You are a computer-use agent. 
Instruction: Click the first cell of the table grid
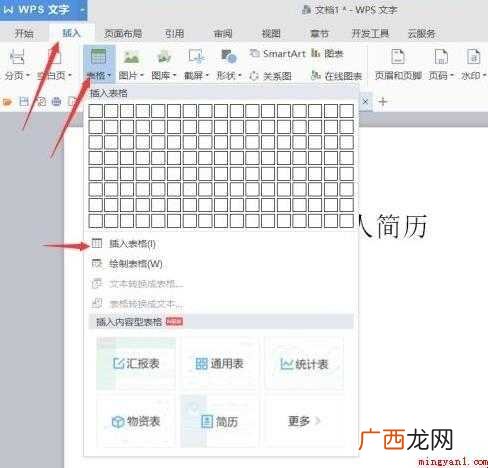click(96, 111)
